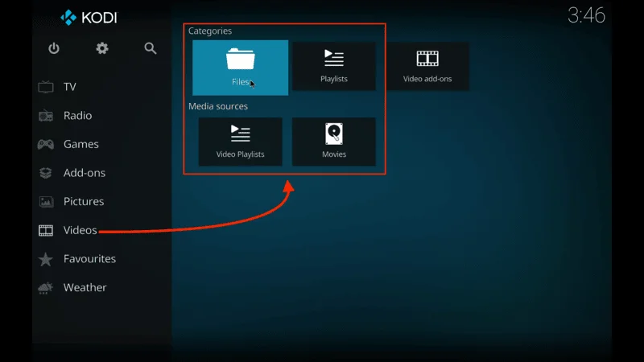Open the Video Playlists media source
The width and height of the screenshot is (644, 362).
[240, 142]
